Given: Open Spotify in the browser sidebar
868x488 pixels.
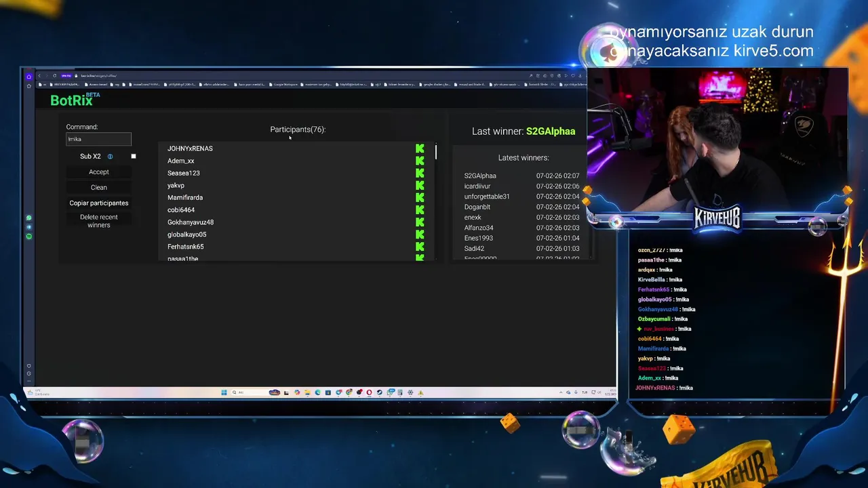Looking at the screenshot, I should click(28, 237).
